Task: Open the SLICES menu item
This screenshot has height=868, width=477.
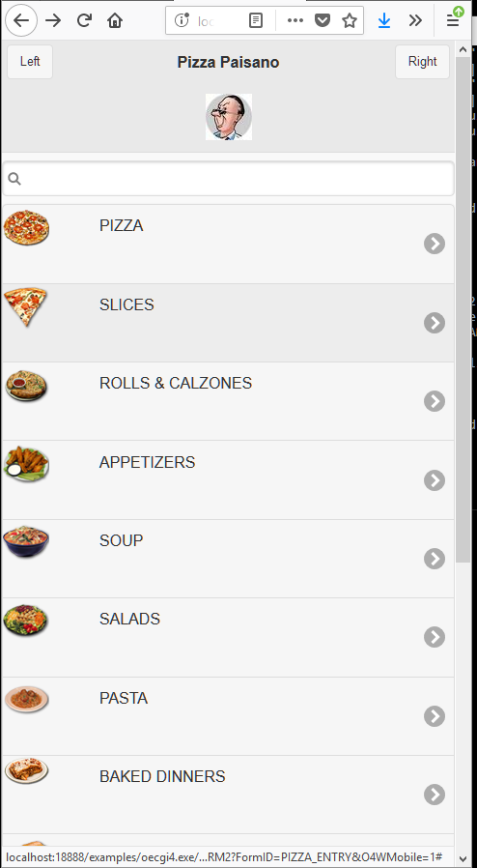Action: coord(228,323)
